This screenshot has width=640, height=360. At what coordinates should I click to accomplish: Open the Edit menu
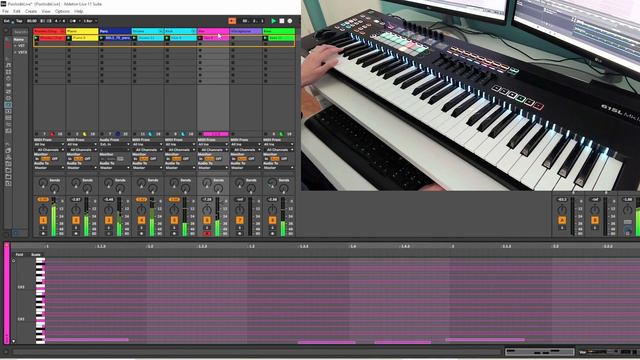[17, 11]
